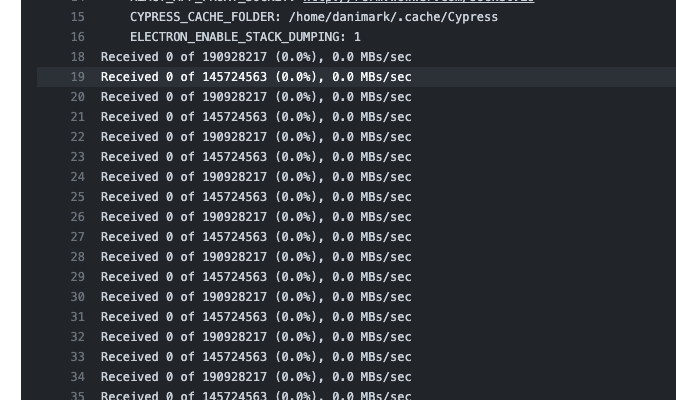
Task: Click "Received 0 of 190928217" text on line 22
Action: 184,137
